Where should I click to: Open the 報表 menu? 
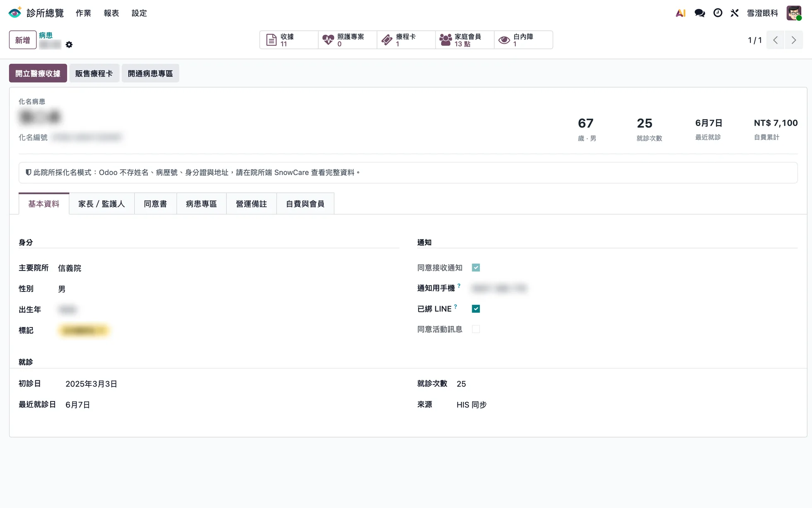(111, 13)
